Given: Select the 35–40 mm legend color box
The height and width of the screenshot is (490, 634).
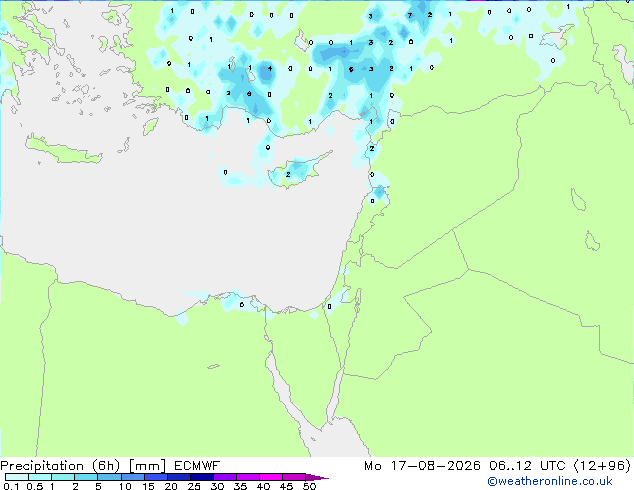Looking at the screenshot, I should click(x=247, y=477).
